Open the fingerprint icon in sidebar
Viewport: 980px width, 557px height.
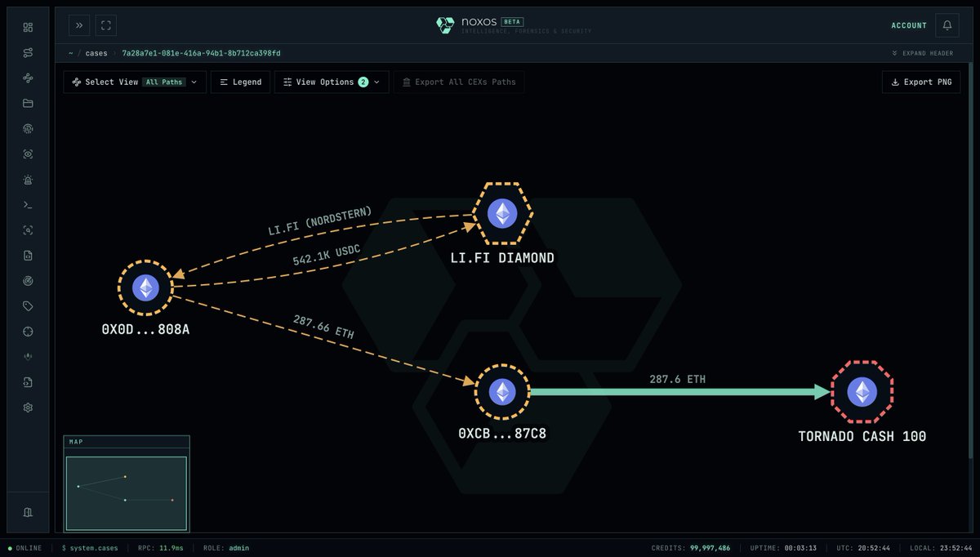pos(28,128)
